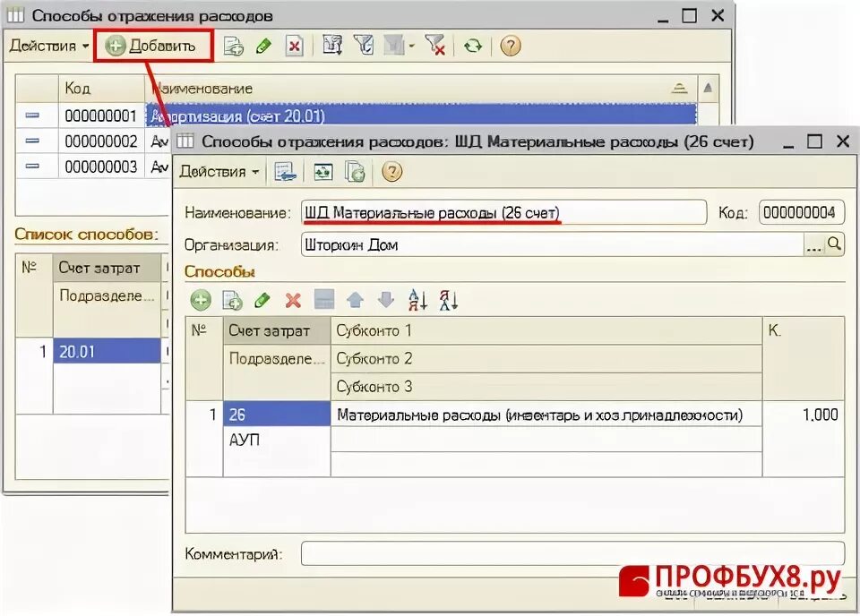Open help using the question mark icon

511,45
